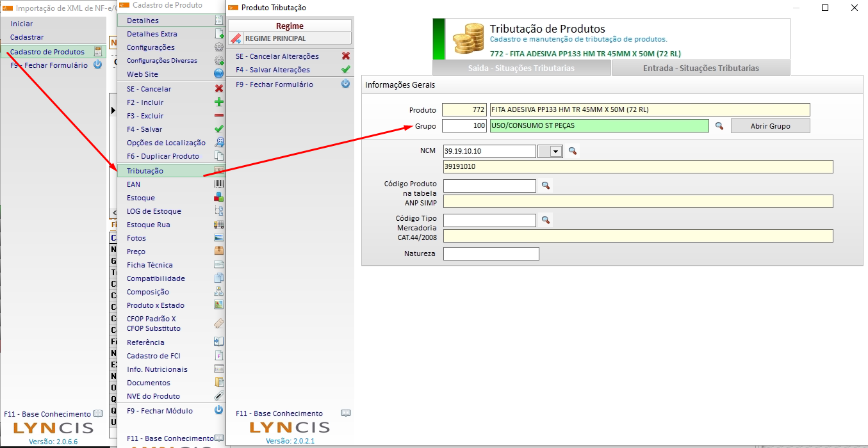The width and height of the screenshot is (868, 448).
Task: Click the green plus icon for Incluir
Action: (x=218, y=102)
